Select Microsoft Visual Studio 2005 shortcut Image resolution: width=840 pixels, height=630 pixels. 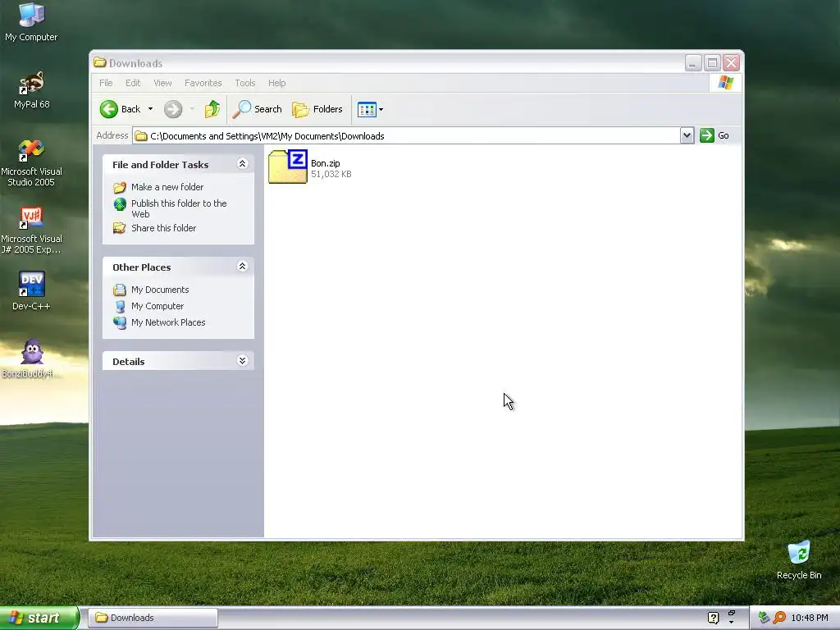(x=31, y=162)
